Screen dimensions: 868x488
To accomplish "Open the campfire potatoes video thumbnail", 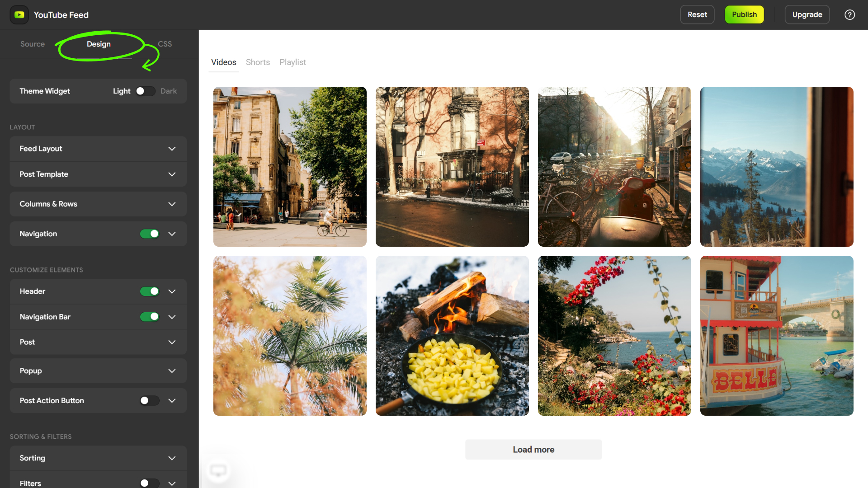I will pyautogui.click(x=452, y=336).
